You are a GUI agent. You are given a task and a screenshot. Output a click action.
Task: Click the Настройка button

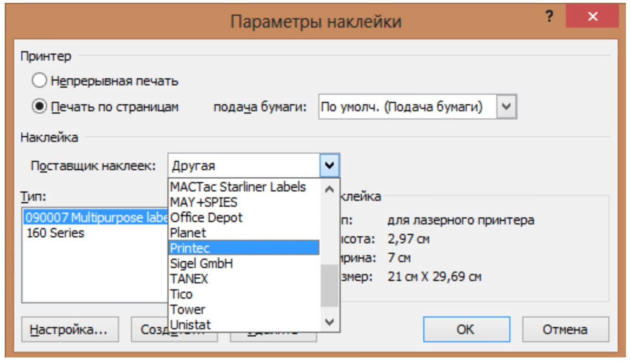(70, 329)
